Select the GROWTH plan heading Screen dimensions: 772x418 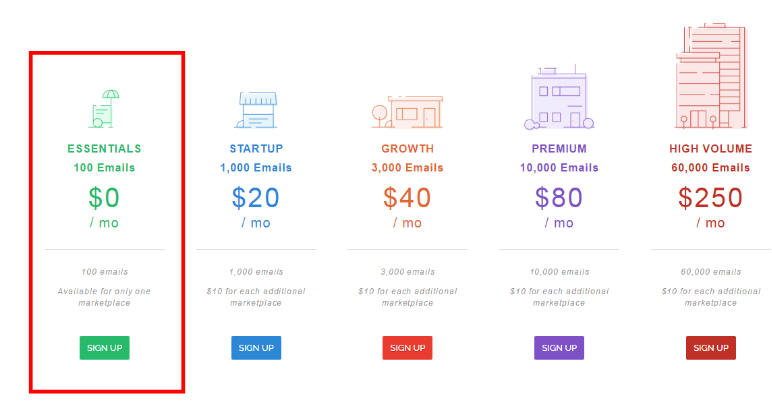tap(407, 149)
